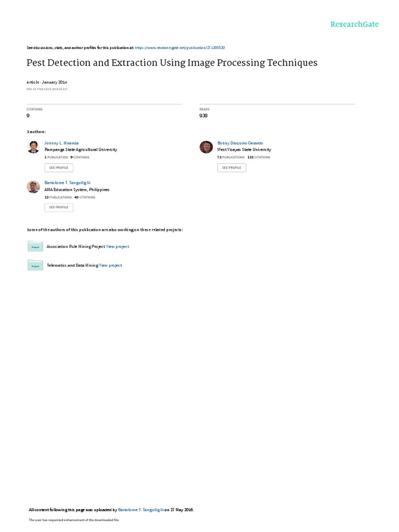Click the Reads count 938
The width and height of the screenshot is (399, 532).
204,116
